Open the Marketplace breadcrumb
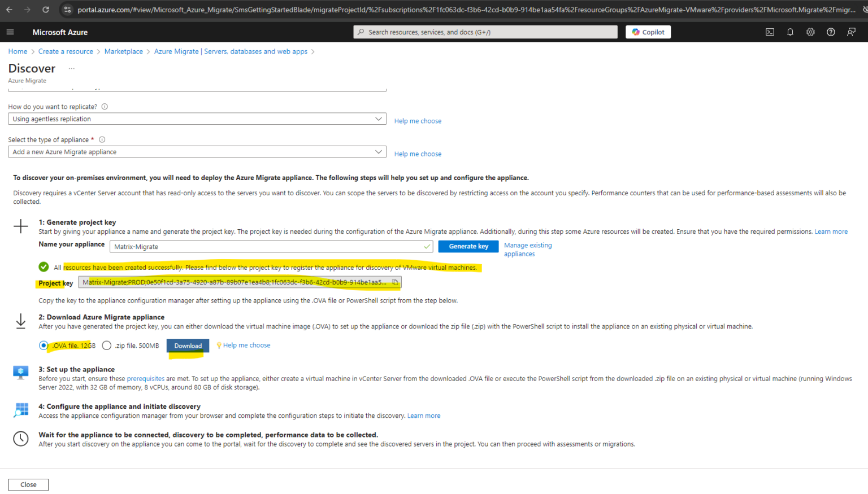Screen dimensions: 868x494 coord(124,51)
